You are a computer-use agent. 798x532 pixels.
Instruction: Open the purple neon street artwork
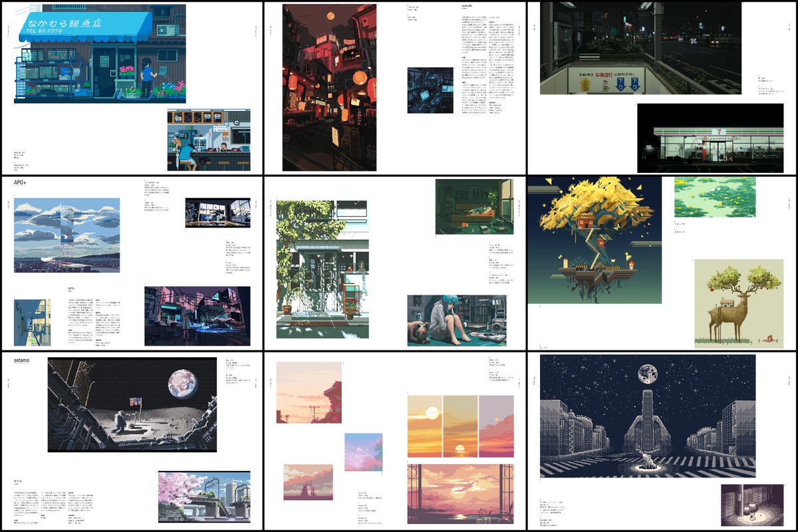pos(198,316)
